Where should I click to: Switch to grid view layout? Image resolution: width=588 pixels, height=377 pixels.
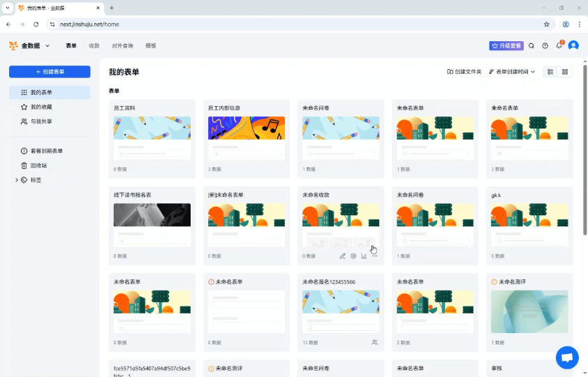(565, 72)
